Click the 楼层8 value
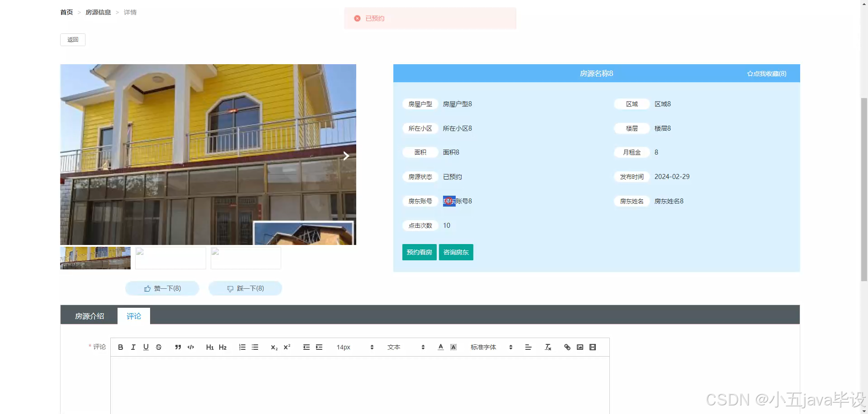Viewport: 868px width, 414px height. pyautogui.click(x=662, y=128)
